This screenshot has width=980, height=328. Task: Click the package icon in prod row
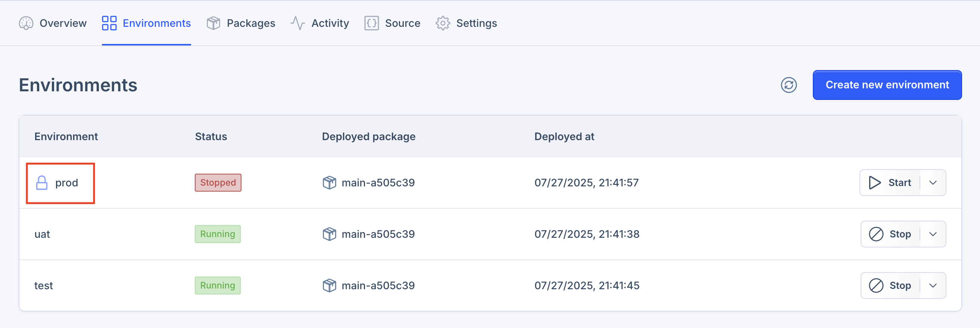click(x=329, y=183)
